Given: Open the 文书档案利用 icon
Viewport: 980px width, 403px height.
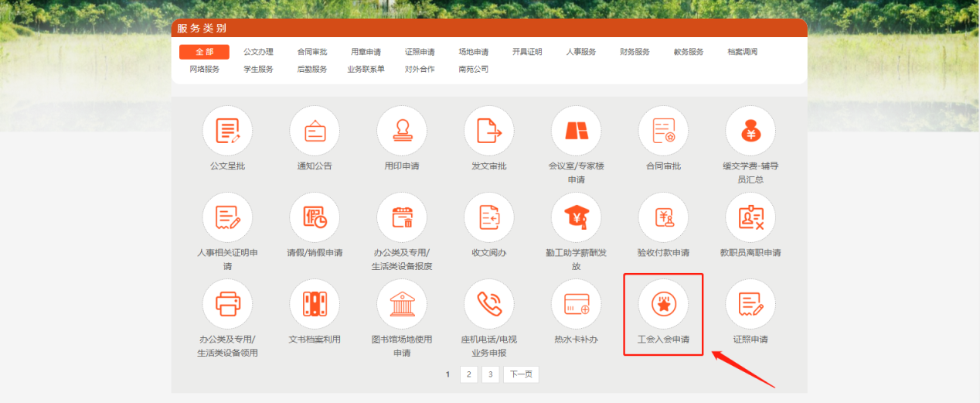Looking at the screenshot, I should (315, 305).
